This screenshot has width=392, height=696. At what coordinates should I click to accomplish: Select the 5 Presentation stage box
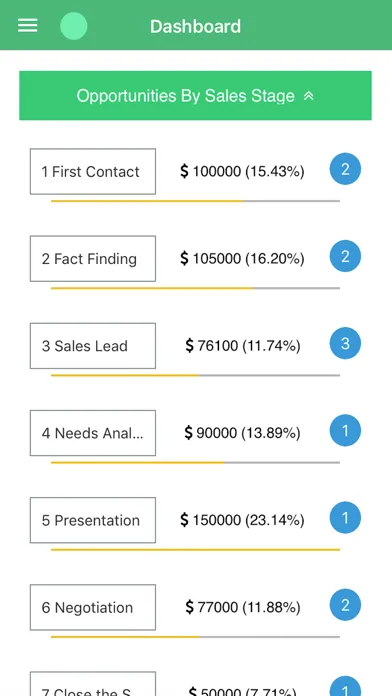tap(93, 520)
